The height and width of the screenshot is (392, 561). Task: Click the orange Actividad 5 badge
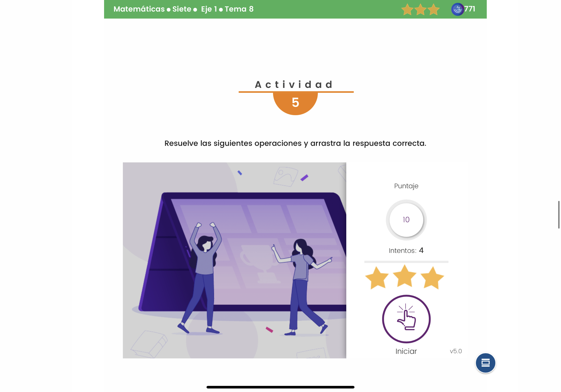tap(295, 103)
